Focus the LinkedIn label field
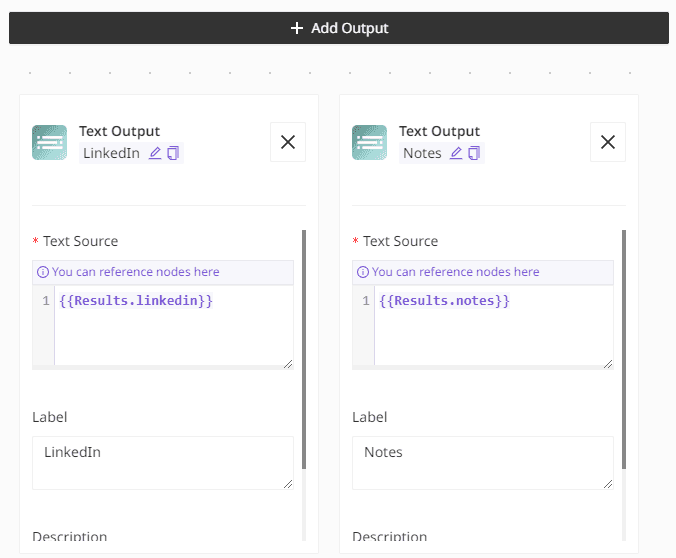The image size is (676, 558). coord(162,462)
